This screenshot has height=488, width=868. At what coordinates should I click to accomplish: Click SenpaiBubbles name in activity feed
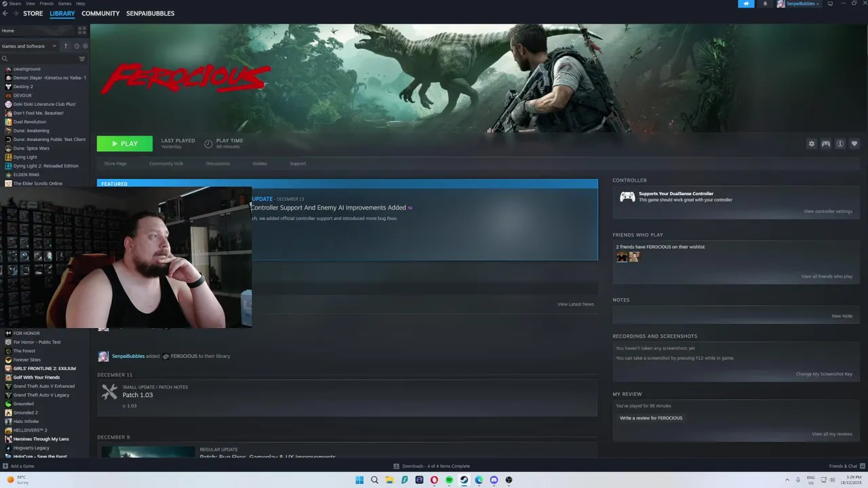click(128, 356)
